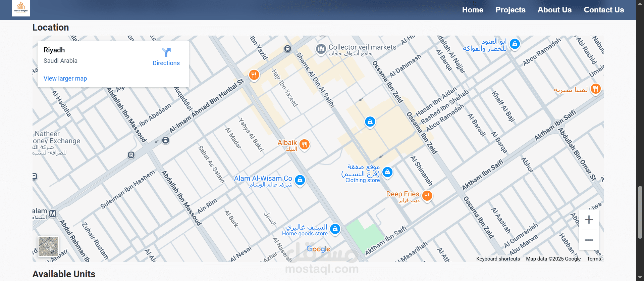Click the Saudi Arabia address text

[x=60, y=61]
